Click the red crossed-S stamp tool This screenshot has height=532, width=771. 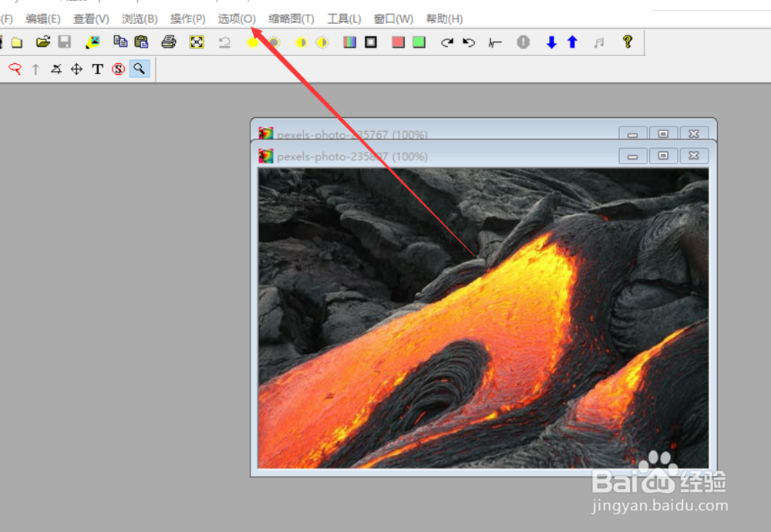click(118, 69)
